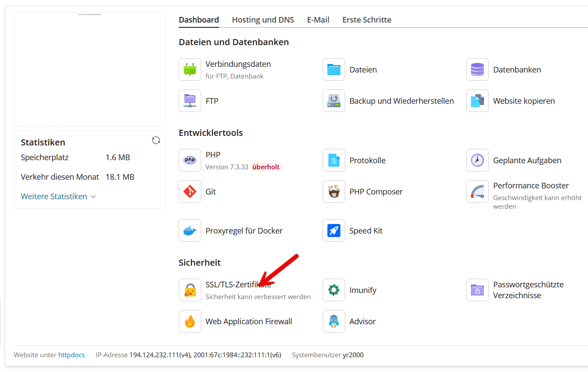Open the httpdocs directory link
Screen dimensions: 588x372
(72, 355)
